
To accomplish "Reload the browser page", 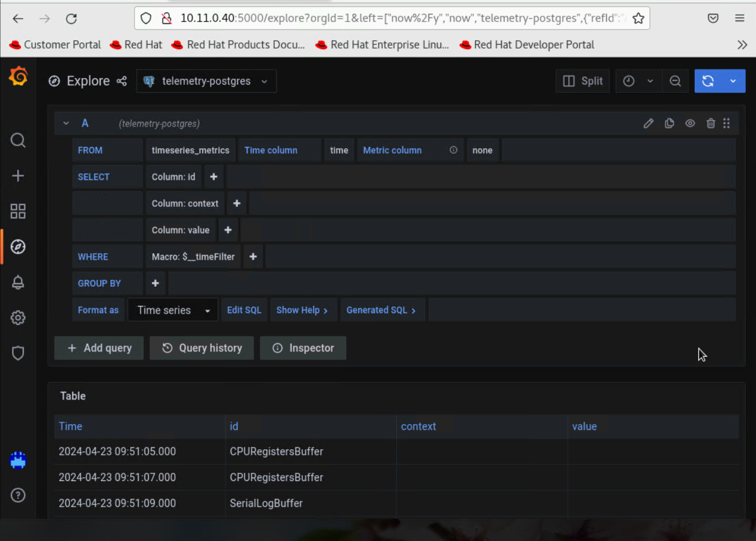I will (x=71, y=19).
